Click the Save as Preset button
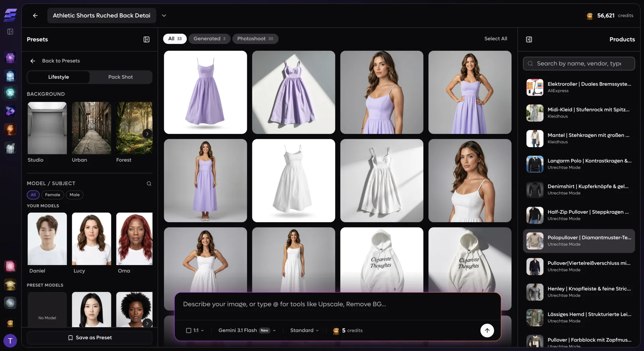 [90, 338]
